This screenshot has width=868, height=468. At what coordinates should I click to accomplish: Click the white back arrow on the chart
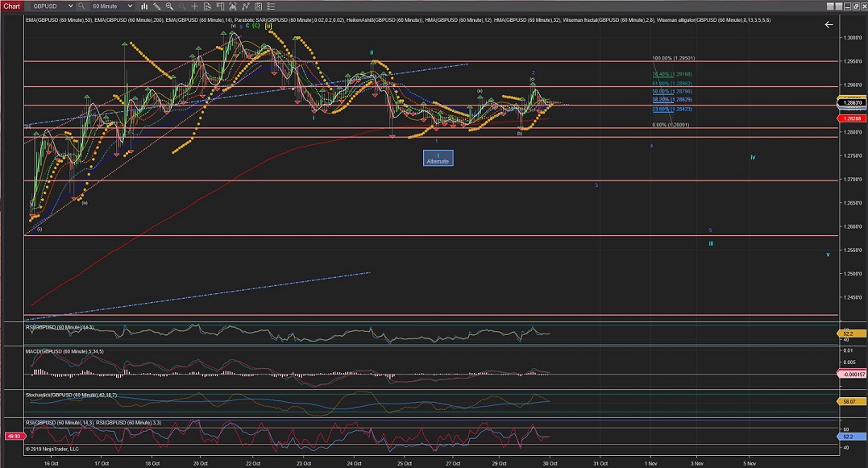tap(829, 24)
